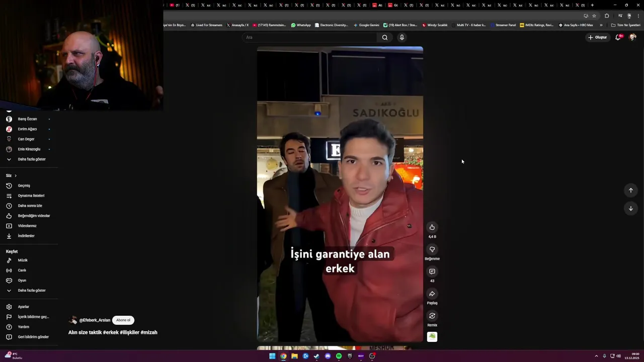Open Spotify from the taskbar
Image resolution: width=644 pixels, height=362 pixels.
point(339,356)
